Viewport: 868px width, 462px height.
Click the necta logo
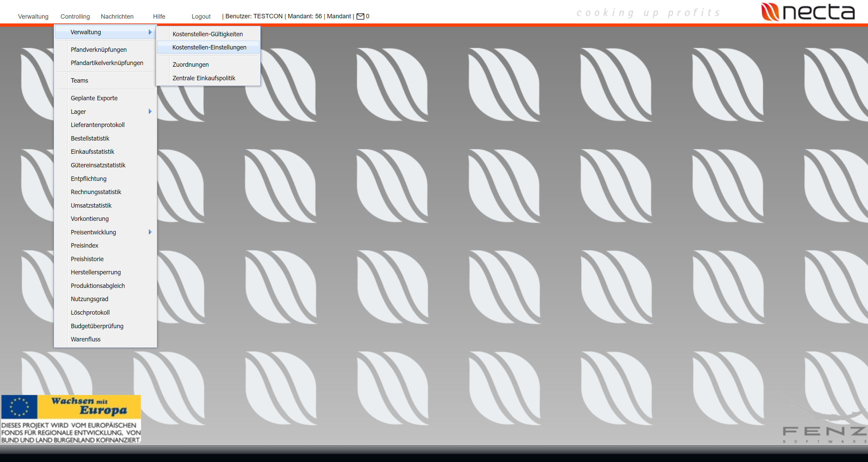(x=808, y=12)
